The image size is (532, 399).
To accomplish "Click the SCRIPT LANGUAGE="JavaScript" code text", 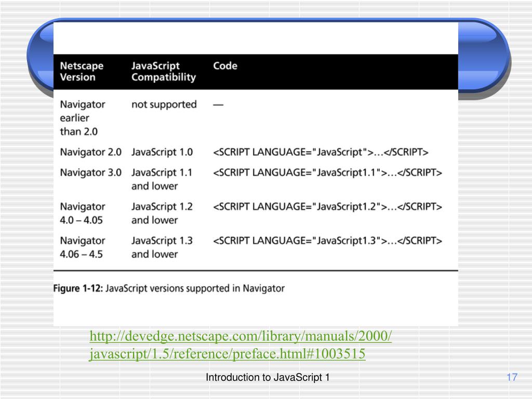I will pyautogui.click(x=321, y=152).
